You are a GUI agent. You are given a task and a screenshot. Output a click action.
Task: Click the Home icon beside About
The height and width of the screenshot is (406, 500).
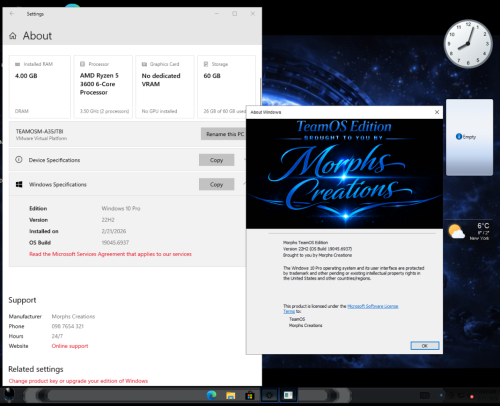pos(13,36)
